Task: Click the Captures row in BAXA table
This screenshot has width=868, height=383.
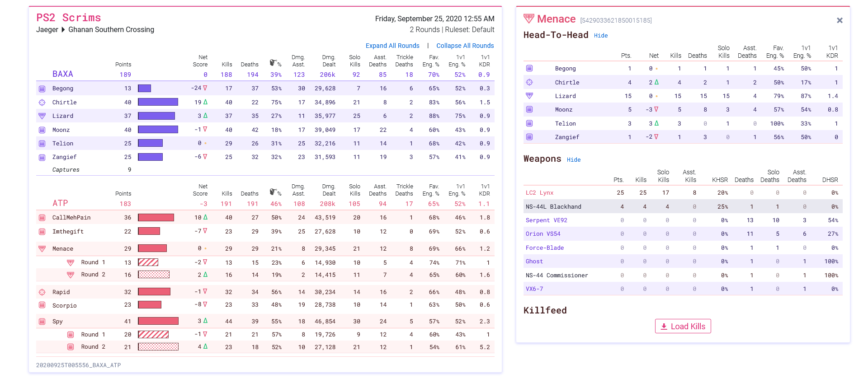Action: (x=265, y=170)
